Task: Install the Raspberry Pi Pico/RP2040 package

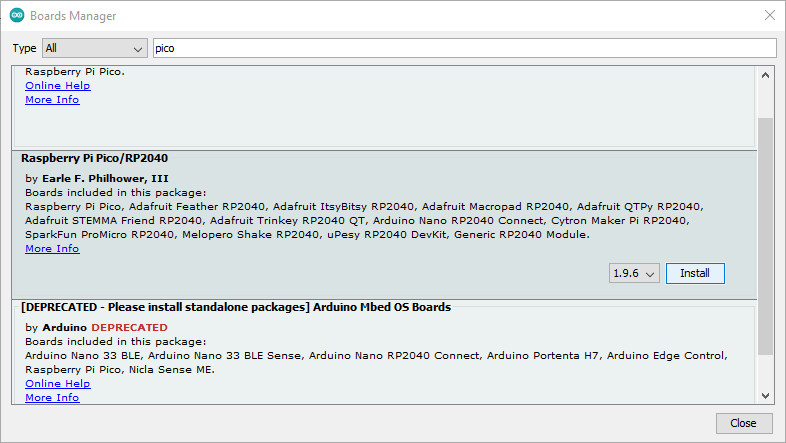Action: [x=695, y=273]
